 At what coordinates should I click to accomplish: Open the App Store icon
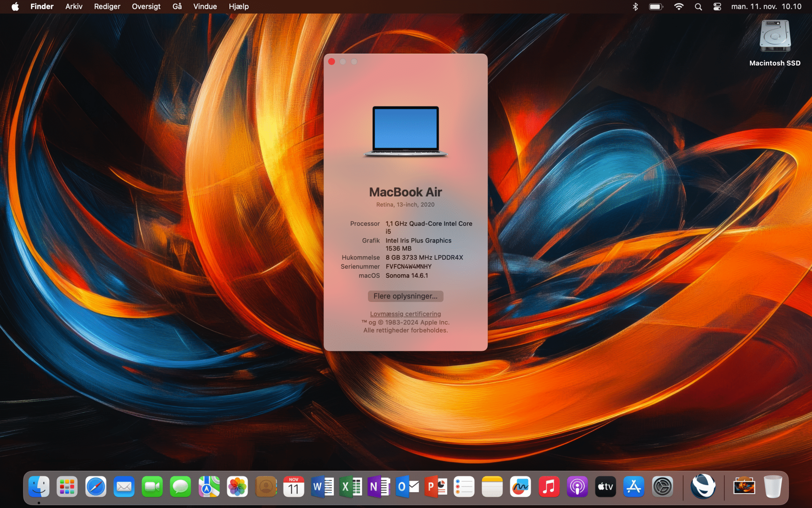pyautogui.click(x=634, y=487)
